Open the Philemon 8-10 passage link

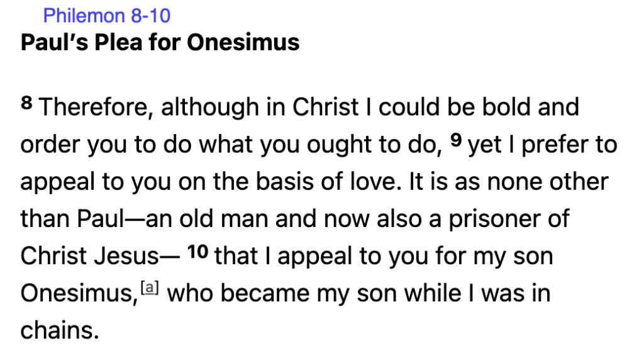pyautogui.click(x=107, y=14)
